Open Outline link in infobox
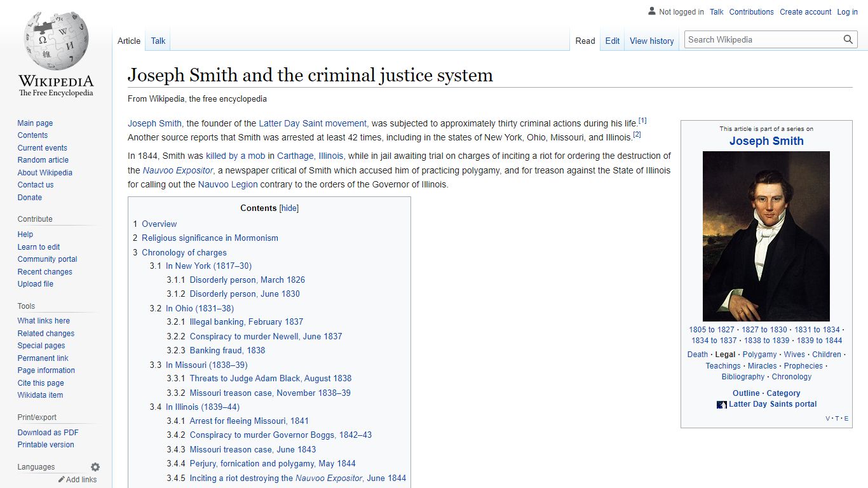This screenshot has width=868, height=488. coord(746,393)
